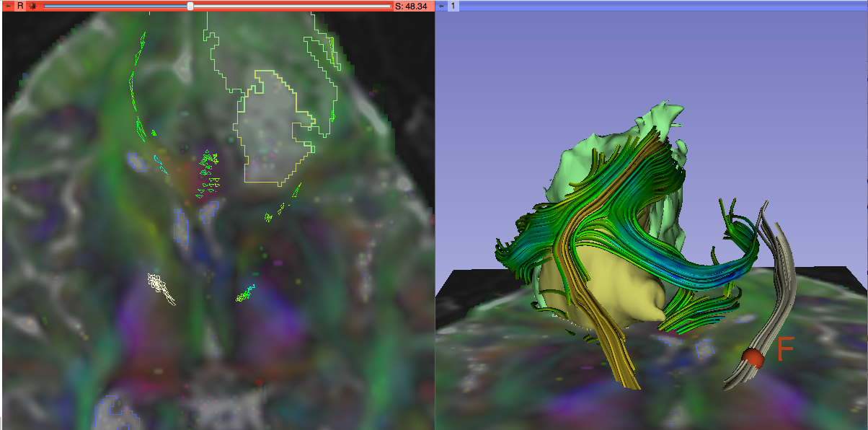Click the empty slider track right of handle
This screenshot has width=868, height=430.
click(x=288, y=6)
